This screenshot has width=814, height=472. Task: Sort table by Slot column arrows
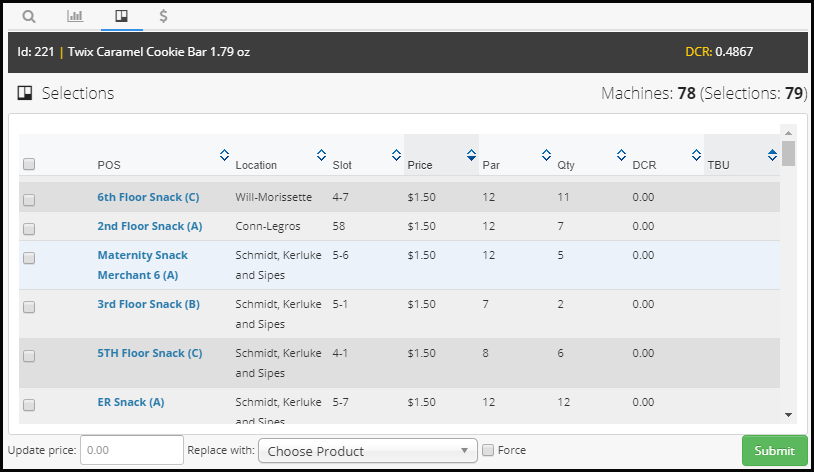(397, 155)
